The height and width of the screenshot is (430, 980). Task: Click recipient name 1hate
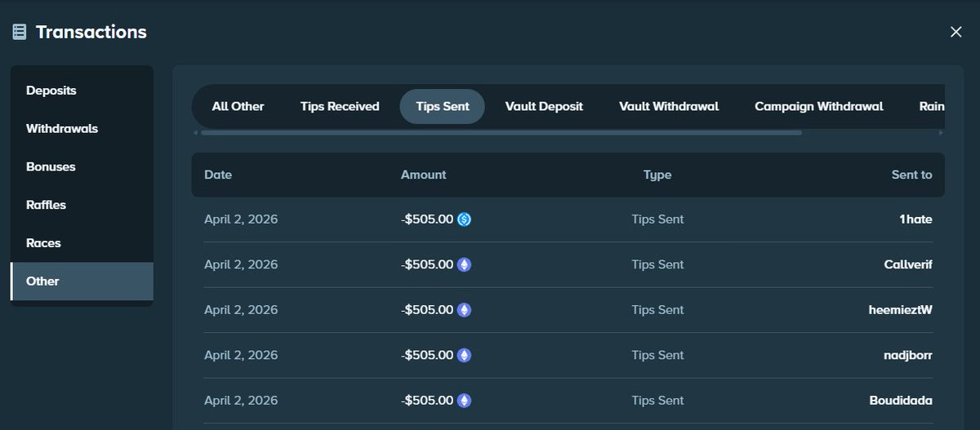pos(915,219)
